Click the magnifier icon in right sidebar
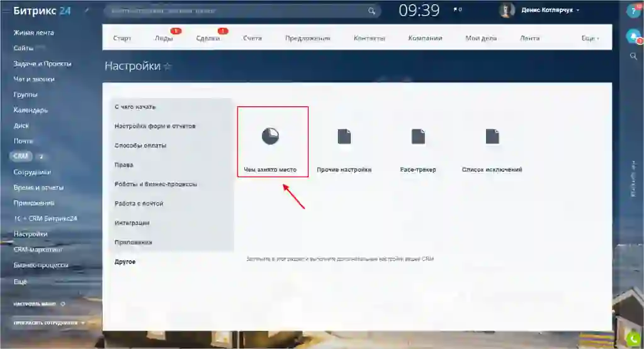Viewport: 644px width, 349px height. (x=633, y=56)
